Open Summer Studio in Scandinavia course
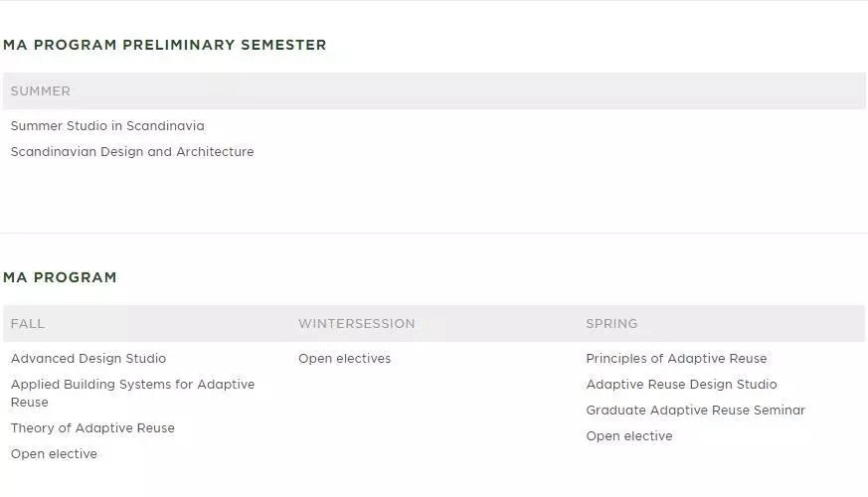 click(107, 126)
